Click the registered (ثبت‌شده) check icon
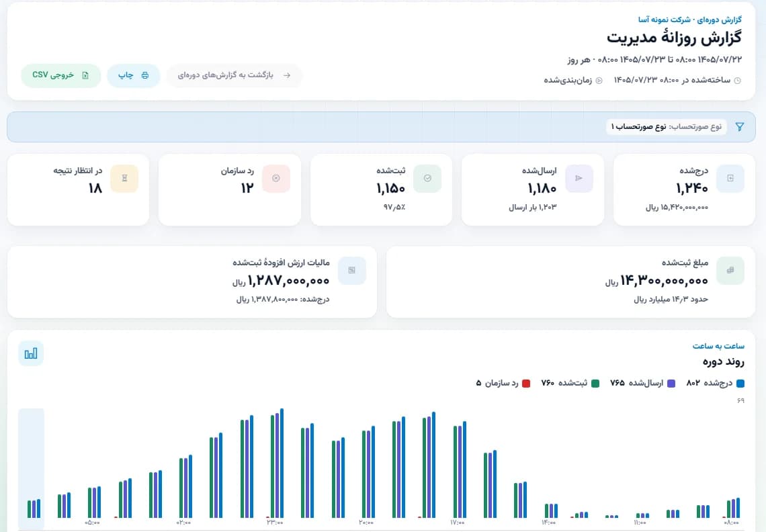The height and width of the screenshot is (532, 766). [427, 178]
